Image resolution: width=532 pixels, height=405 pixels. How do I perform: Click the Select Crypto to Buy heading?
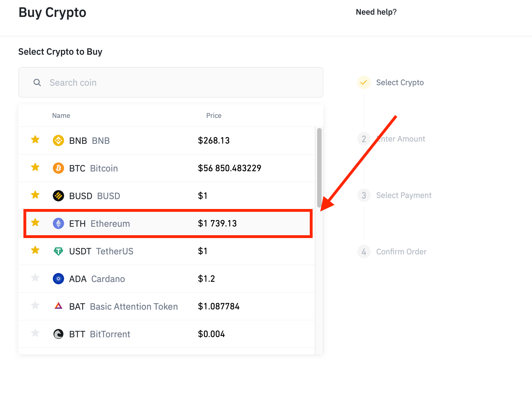point(60,52)
